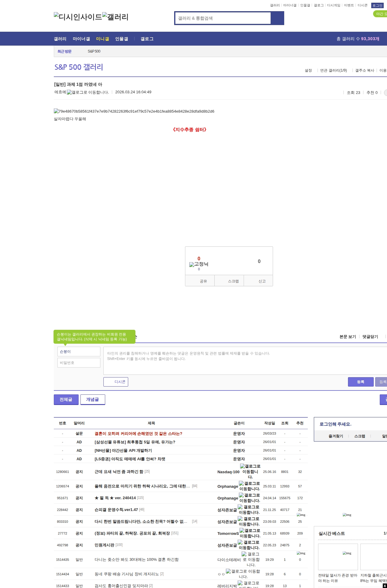Open the 동네 쿠팡 배송 기사님 post
This screenshot has width=387, height=588.
point(127,574)
